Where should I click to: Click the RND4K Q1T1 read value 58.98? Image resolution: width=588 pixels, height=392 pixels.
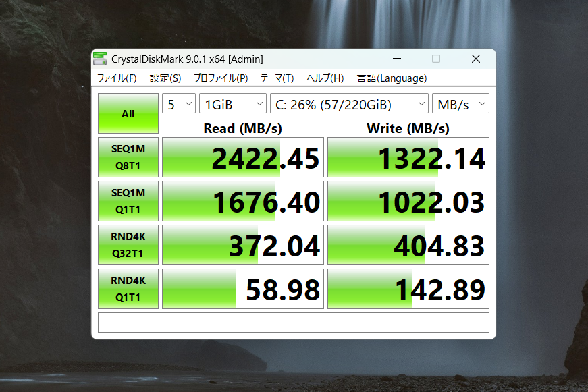click(x=243, y=289)
